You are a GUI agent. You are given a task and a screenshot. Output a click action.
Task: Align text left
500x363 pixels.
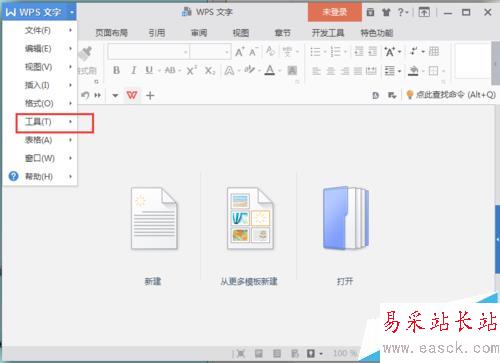pos(316,71)
